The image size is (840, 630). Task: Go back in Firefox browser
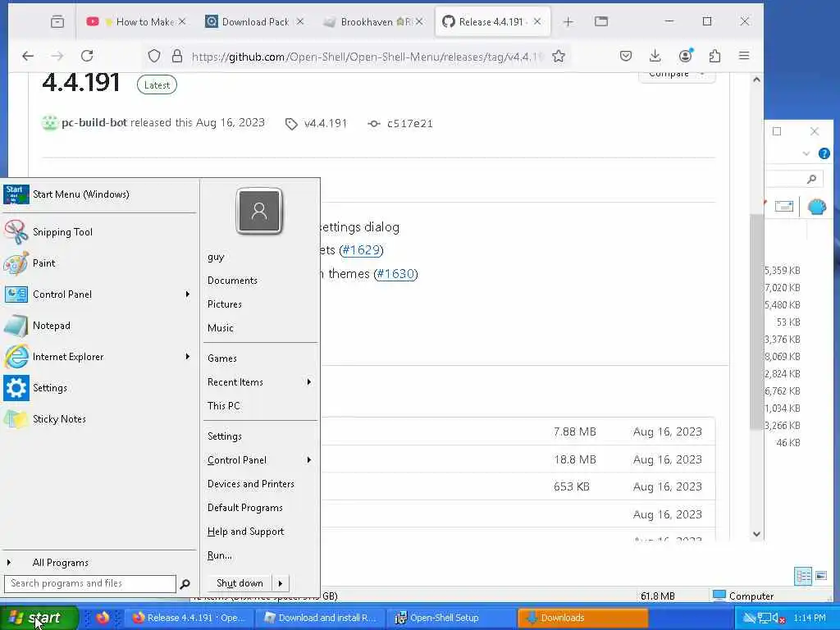point(28,56)
